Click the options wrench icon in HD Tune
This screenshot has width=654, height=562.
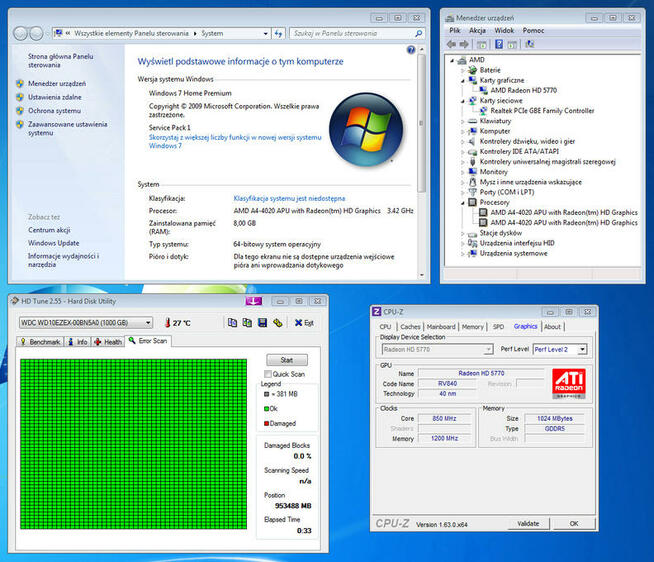[278, 323]
